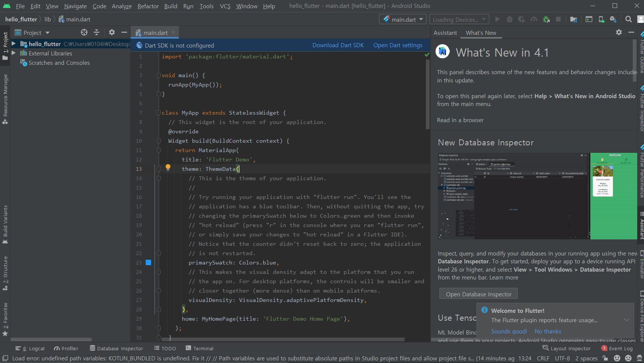Open the File menu
The image size is (644, 363).
(20, 6)
